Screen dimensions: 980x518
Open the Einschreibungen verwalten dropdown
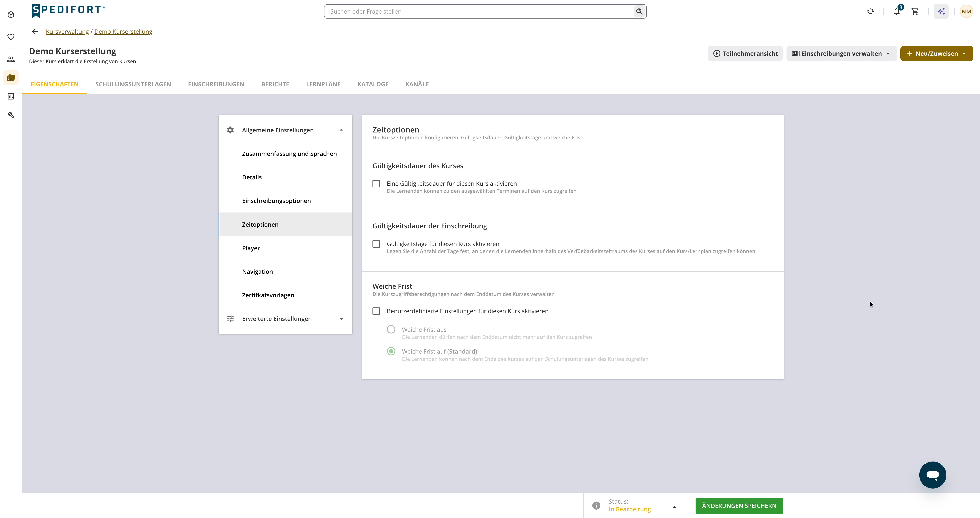coord(841,54)
